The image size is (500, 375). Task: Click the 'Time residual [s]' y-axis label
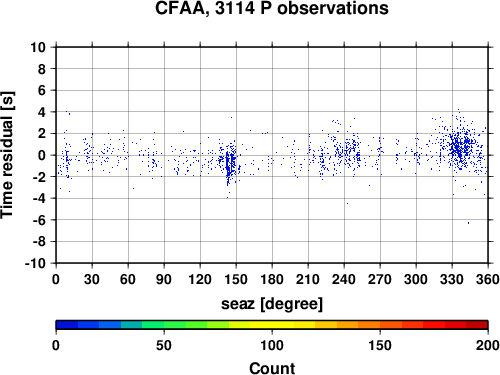[7, 155]
